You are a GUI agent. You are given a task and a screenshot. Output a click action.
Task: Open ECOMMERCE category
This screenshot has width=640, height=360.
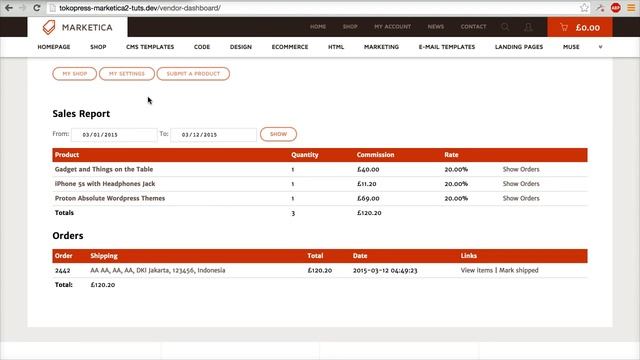point(290,47)
